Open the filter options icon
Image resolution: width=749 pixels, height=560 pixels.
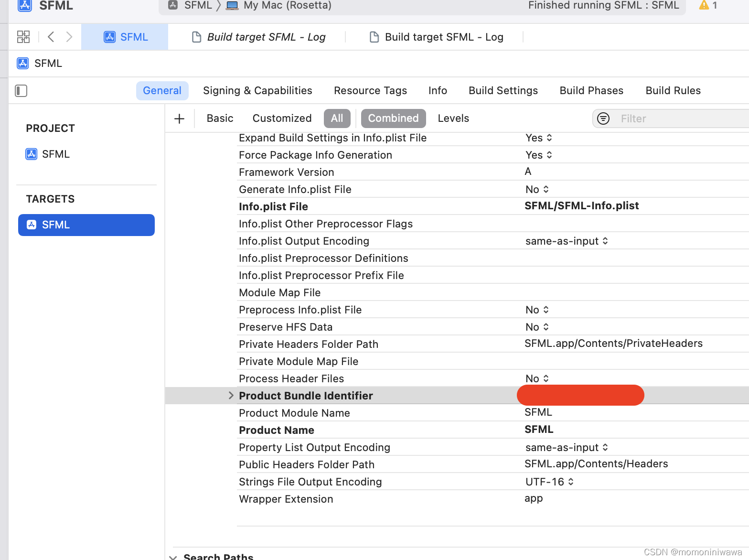coord(603,118)
